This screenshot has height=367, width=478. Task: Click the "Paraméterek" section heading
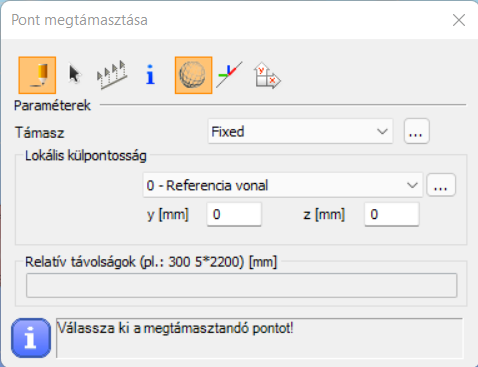click(52, 106)
